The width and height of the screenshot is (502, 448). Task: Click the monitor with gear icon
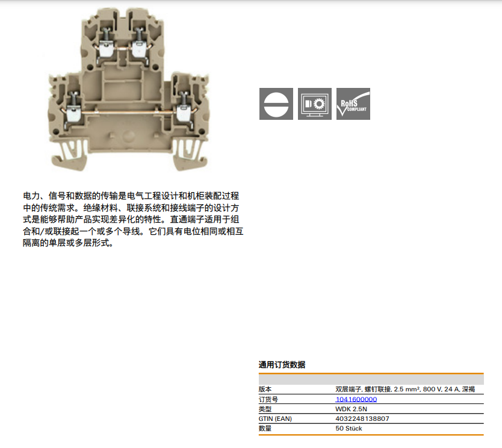314,104
